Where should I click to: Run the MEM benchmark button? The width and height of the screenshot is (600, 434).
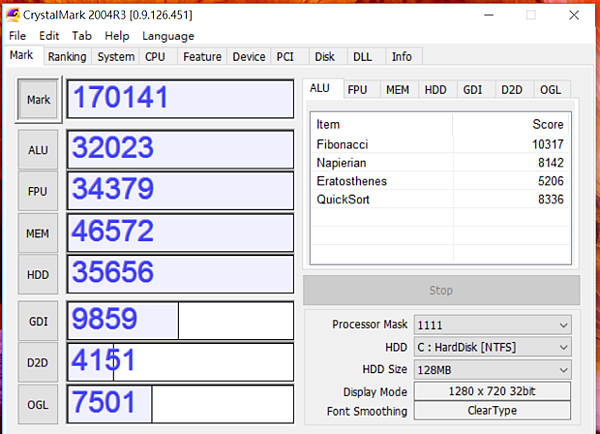coord(38,233)
